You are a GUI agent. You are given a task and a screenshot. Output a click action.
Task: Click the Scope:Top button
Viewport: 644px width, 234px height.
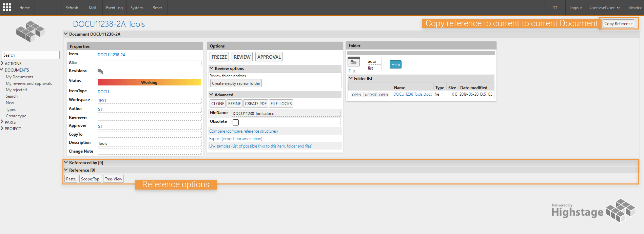click(x=90, y=179)
